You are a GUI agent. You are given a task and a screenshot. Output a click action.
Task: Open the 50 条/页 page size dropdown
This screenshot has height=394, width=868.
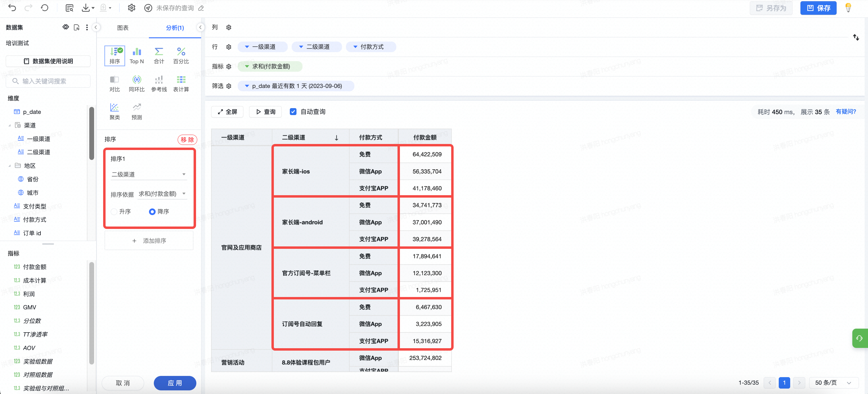[833, 383]
